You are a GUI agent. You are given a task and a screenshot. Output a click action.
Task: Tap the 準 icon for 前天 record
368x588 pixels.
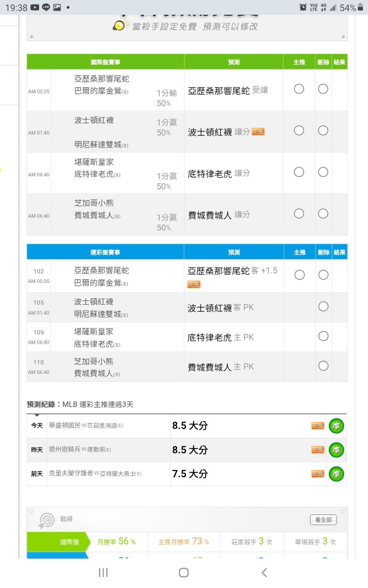point(336,474)
